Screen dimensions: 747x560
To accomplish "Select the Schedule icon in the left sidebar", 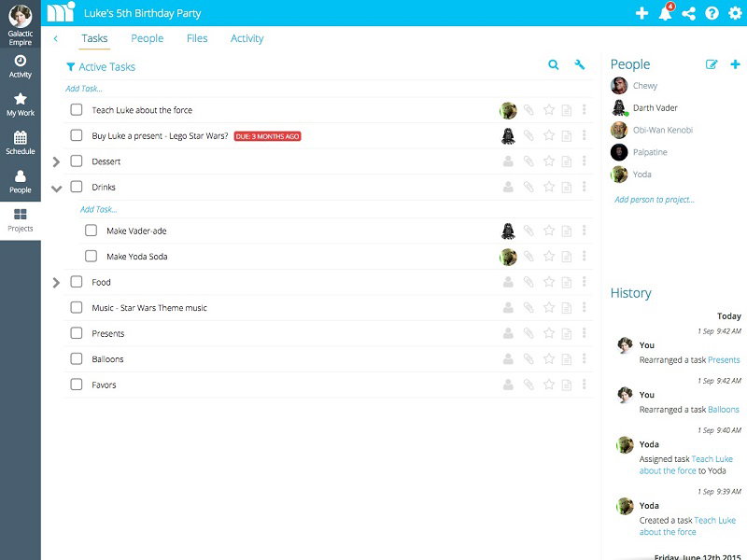I will pos(19,138).
